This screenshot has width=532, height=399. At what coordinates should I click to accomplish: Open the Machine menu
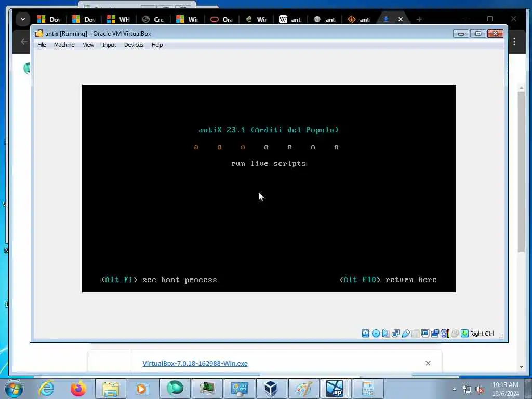pyautogui.click(x=64, y=45)
